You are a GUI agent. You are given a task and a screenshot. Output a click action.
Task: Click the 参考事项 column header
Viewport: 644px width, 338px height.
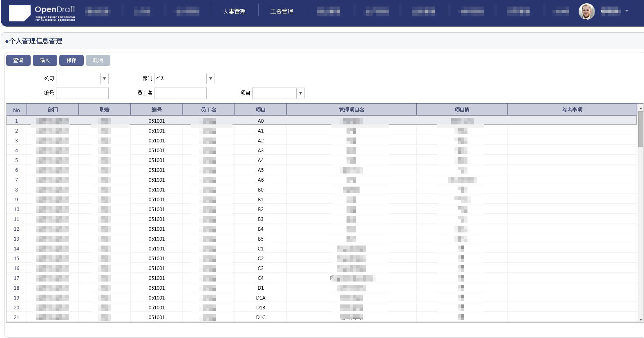click(x=572, y=110)
